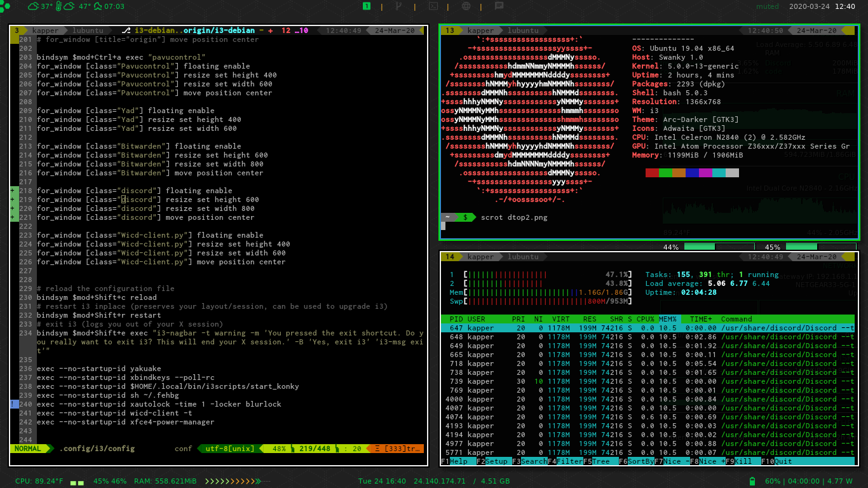Toggle the 'muted' volume indicator

point(767,6)
